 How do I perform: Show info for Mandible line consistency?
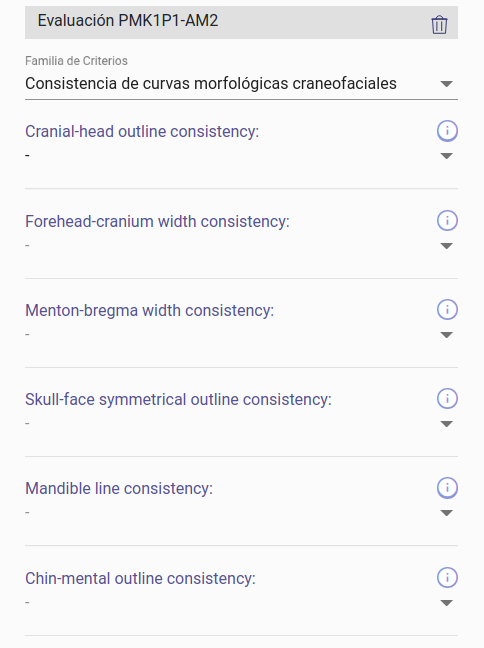(x=447, y=488)
